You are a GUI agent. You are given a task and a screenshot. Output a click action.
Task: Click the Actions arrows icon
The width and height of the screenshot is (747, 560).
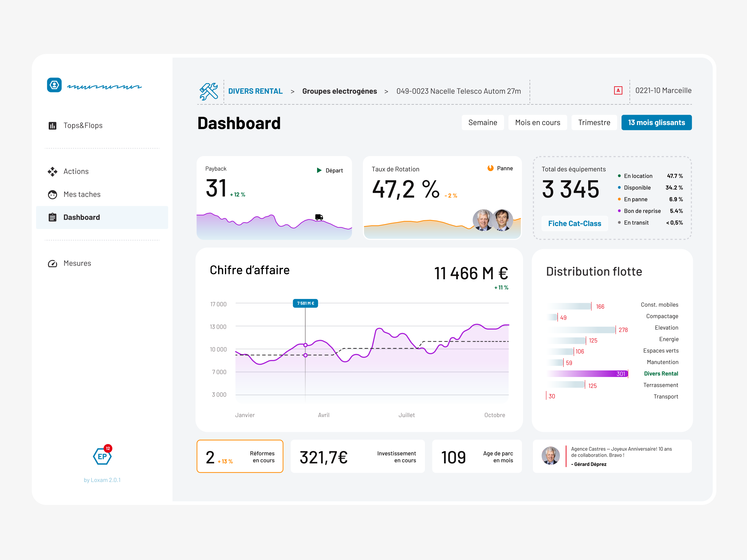52,172
